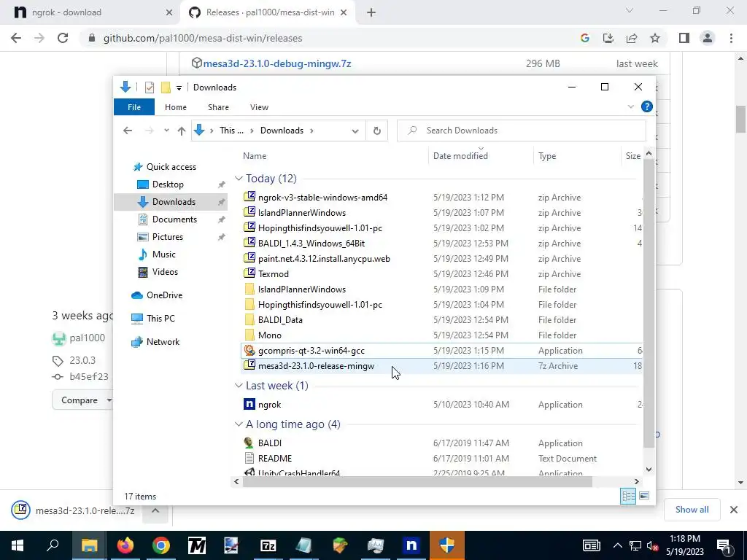
Task: Go up one folder level in Explorer
Action: (182, 131)
